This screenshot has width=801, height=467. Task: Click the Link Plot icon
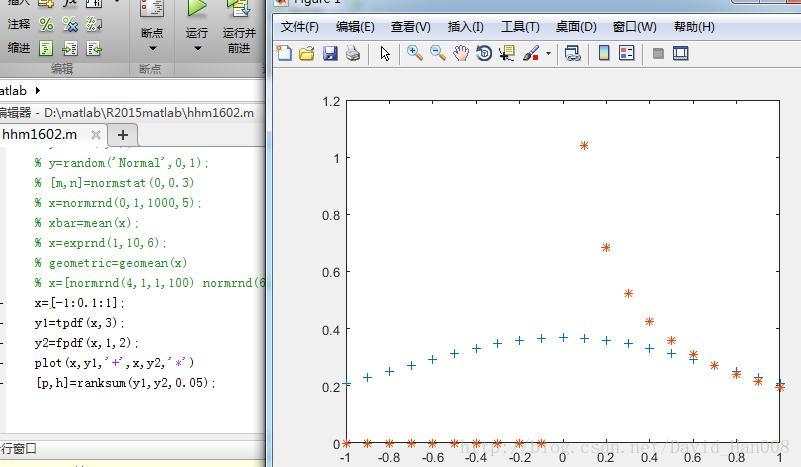572,53
